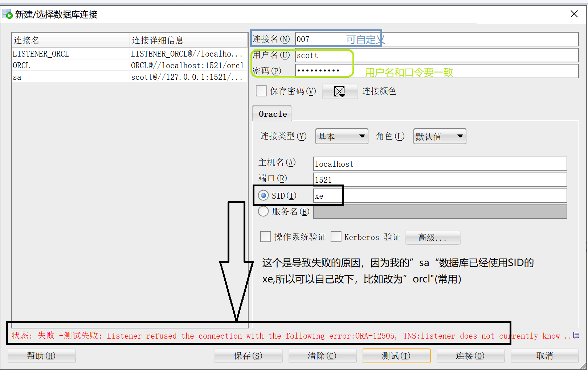
Task: Open the connection type dropdown
Action: 342,136
